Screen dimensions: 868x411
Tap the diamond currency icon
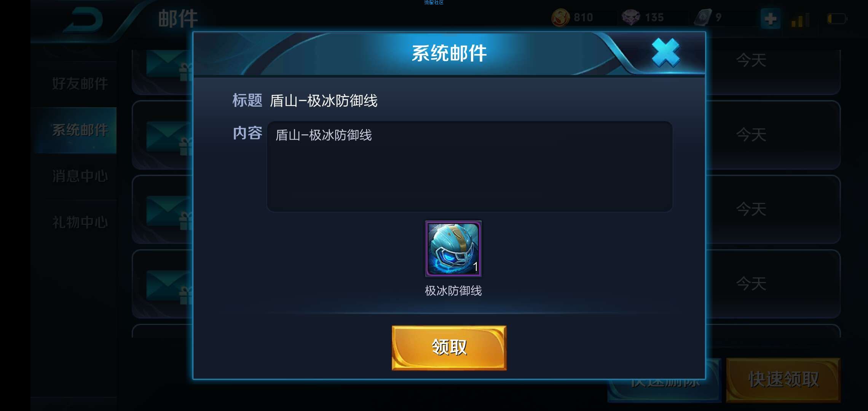click(x=630, y=18)
